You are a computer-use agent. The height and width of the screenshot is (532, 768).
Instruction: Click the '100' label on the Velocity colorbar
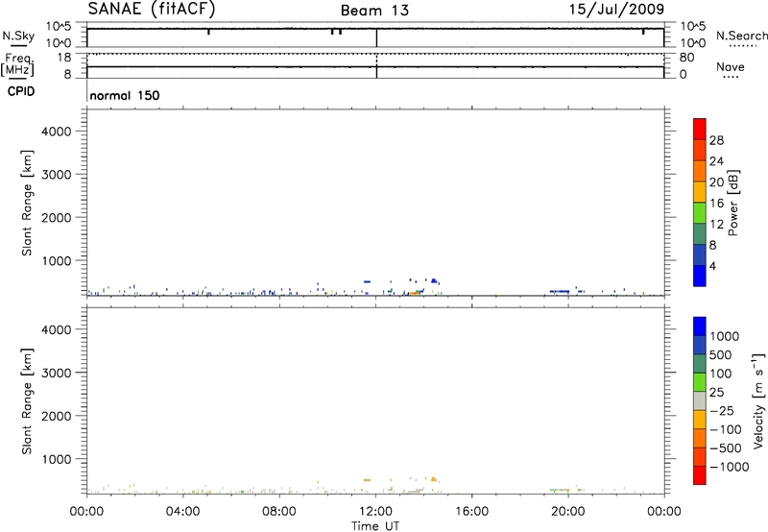tap(720, 374)
